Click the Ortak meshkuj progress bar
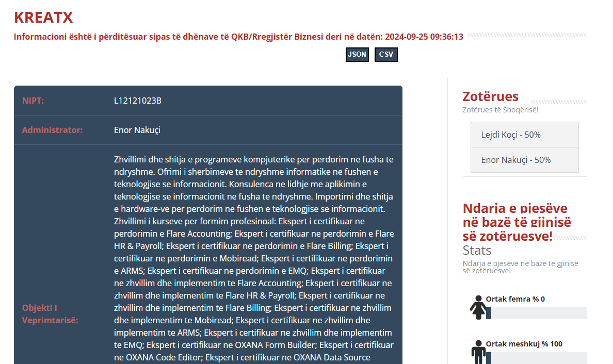The height and width of the screenshot is (364, 613). [x=536, y=358]
